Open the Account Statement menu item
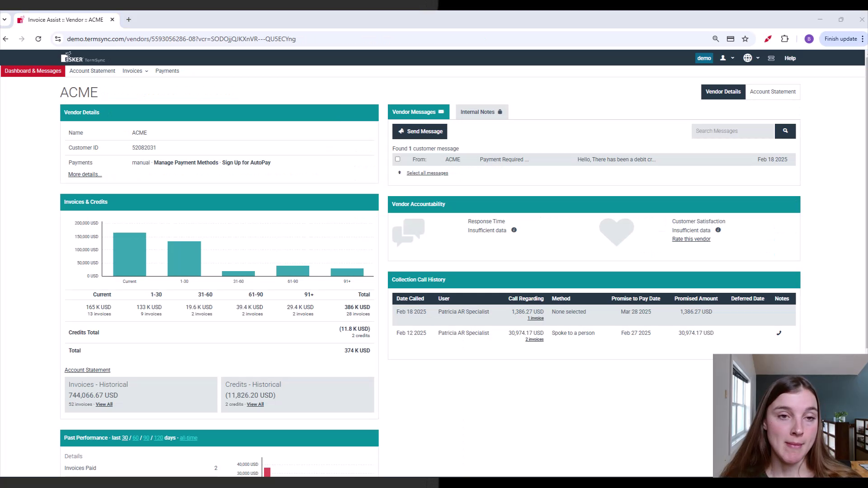 coord(92,71)
